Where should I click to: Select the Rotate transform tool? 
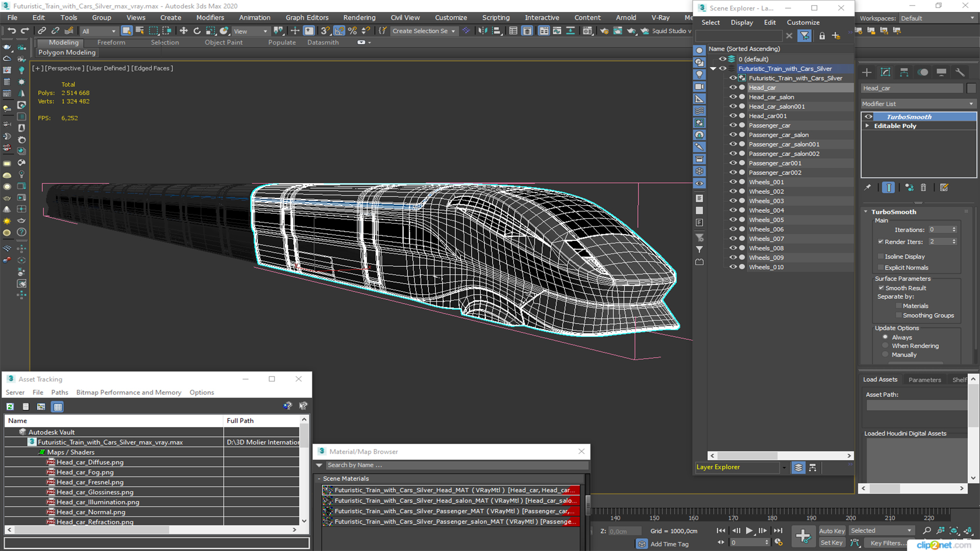click(197, 31)
